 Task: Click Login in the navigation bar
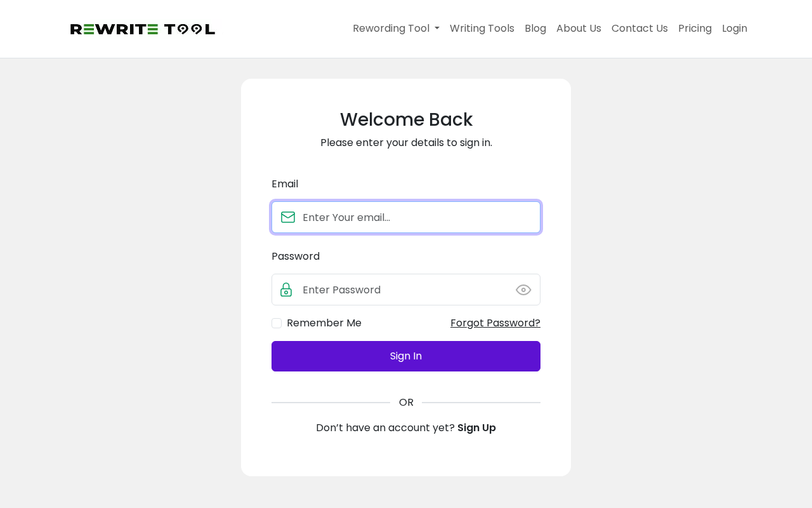(x=735, y=29)
